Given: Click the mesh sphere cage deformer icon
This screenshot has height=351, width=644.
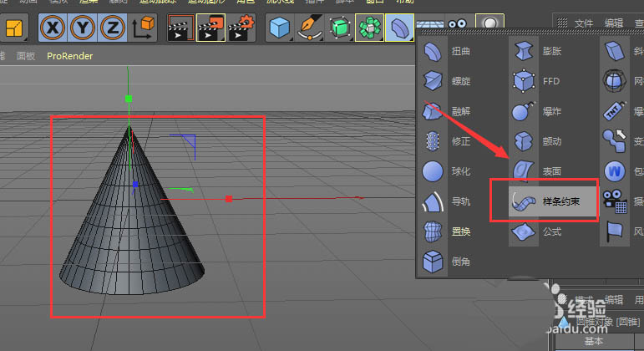Looking at the screenshot, I should click(615, 81).
